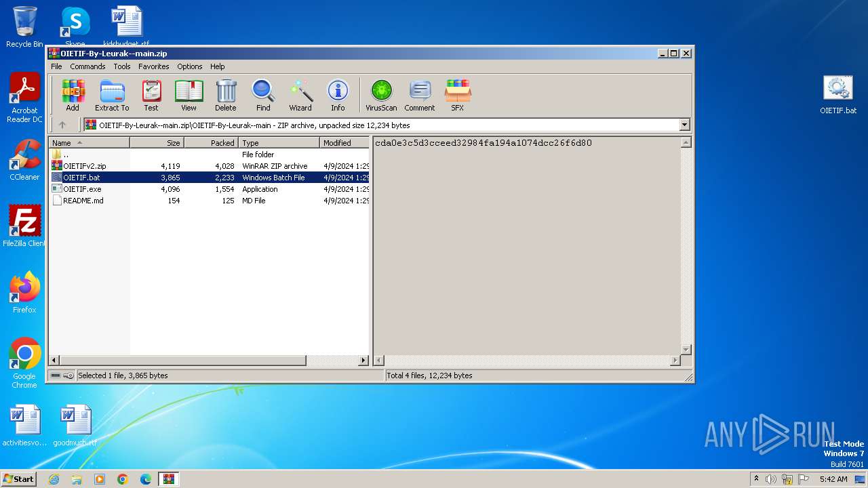Sort the file list by Name column
Image resolution: width=868 pixels, height=488 pixels.
89,143
